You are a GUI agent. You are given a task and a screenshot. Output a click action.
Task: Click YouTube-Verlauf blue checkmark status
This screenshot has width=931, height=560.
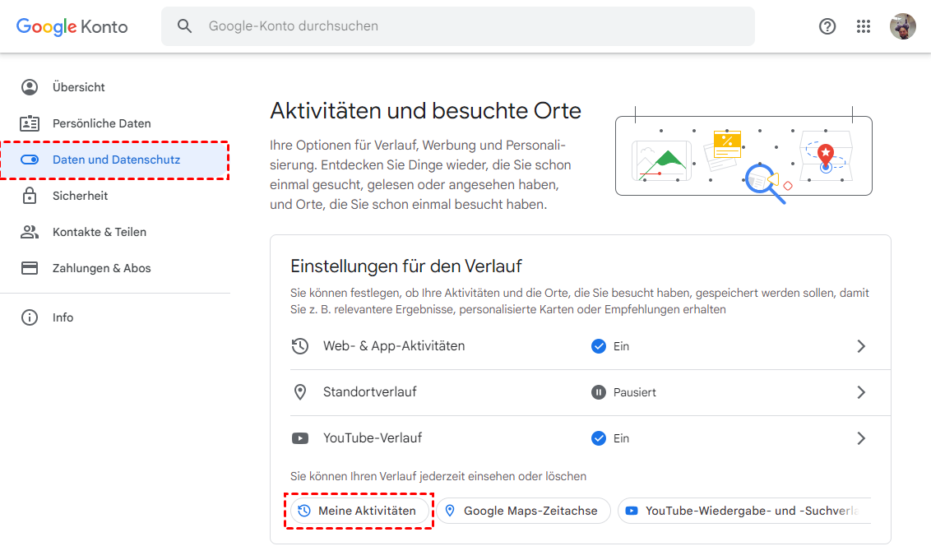pos(599,438)
